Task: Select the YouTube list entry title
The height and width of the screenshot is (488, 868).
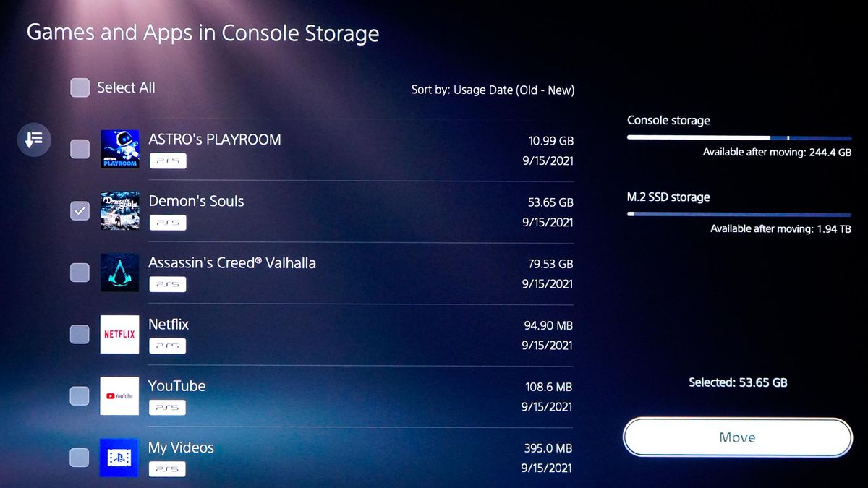Action: 176,386
